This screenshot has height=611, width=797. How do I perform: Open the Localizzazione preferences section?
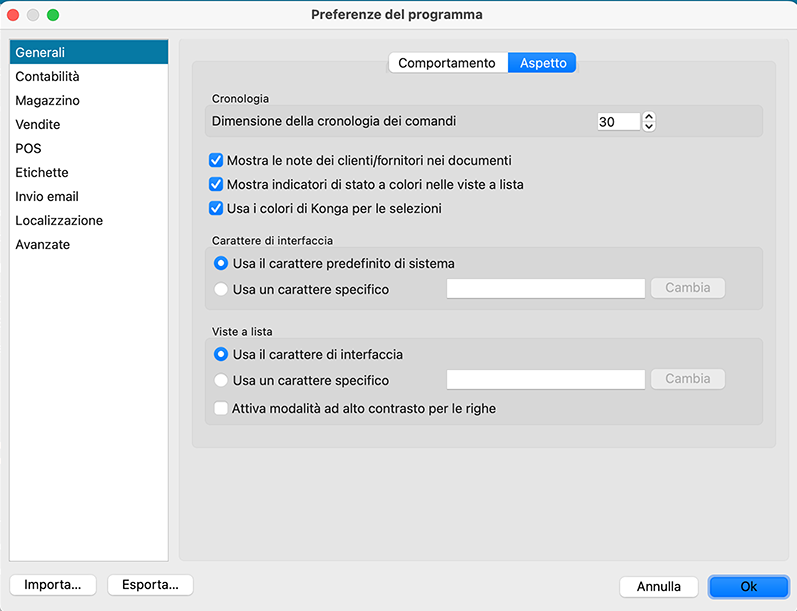[59, 220]
